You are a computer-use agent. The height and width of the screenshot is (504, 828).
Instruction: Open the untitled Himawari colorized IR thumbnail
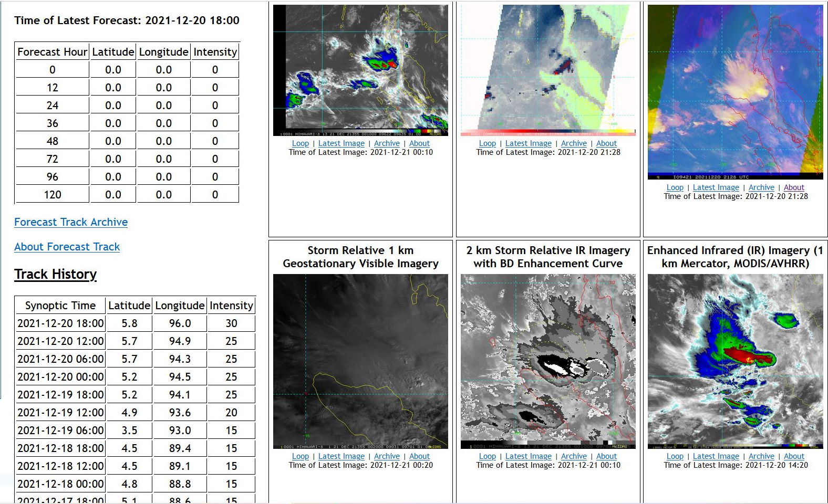(360, 70)
